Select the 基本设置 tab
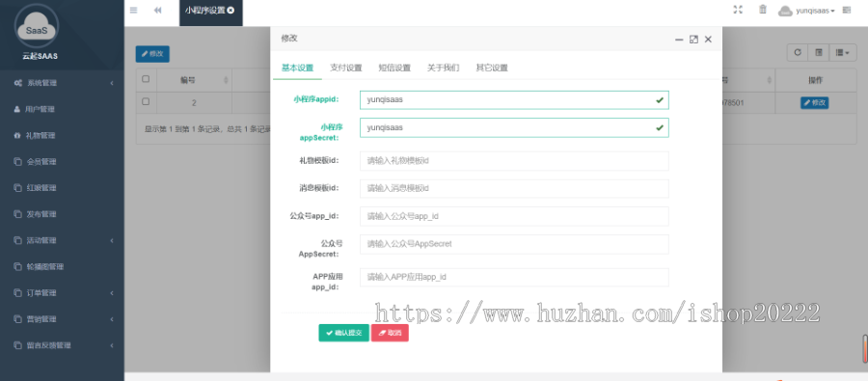 click(297, 68)
